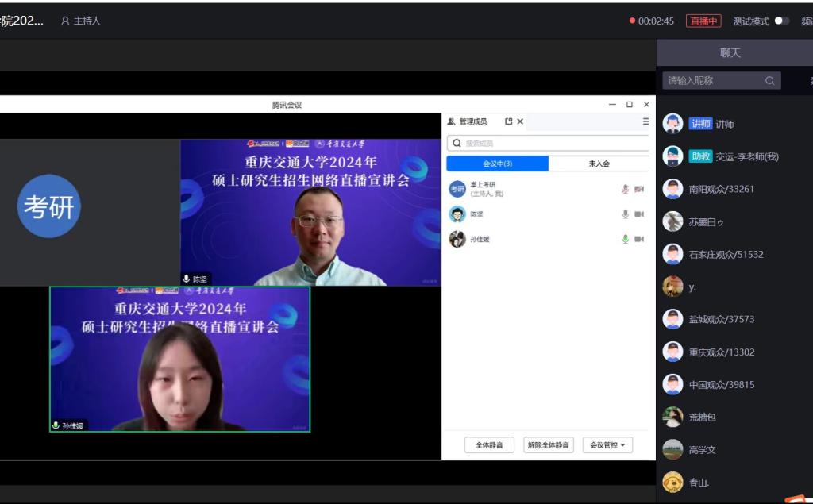Click the search magnifier in nickname field

[770, 80]
